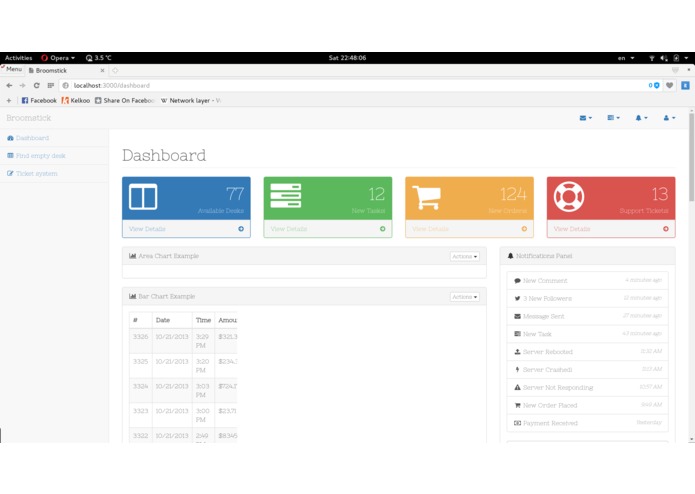
Task: Click the browser forward arrow
Action: (x=23, y=86)
